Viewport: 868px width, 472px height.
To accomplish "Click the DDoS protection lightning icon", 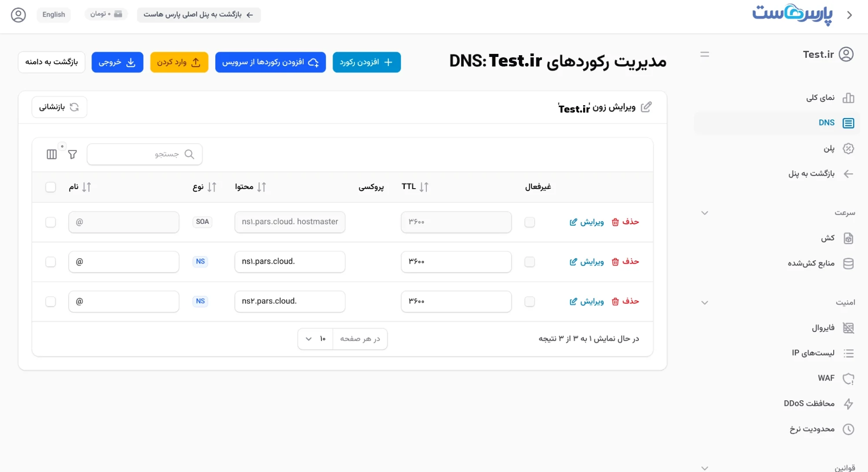I will 848,404.
